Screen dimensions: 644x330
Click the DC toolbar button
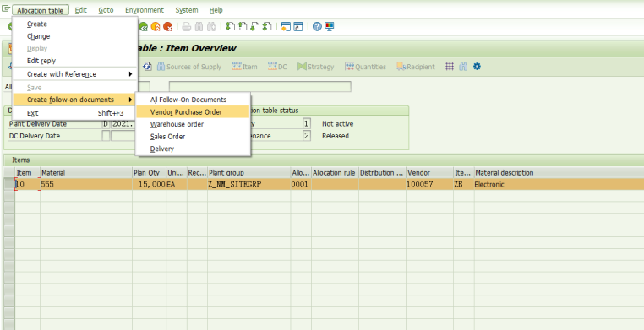[277, 67]
